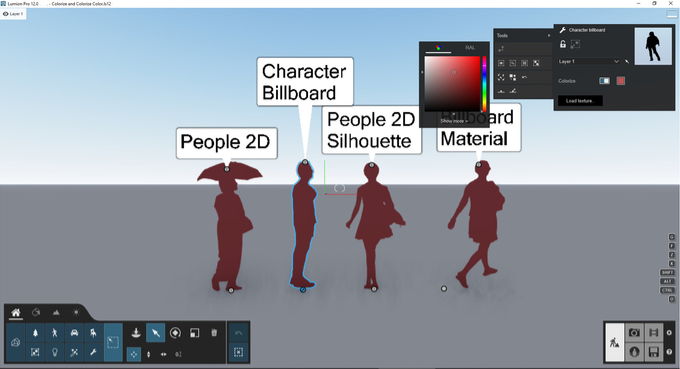Toggle the unlock padlock for Character billboard
The image size is (680, 369).
click(x=562, y=44)
